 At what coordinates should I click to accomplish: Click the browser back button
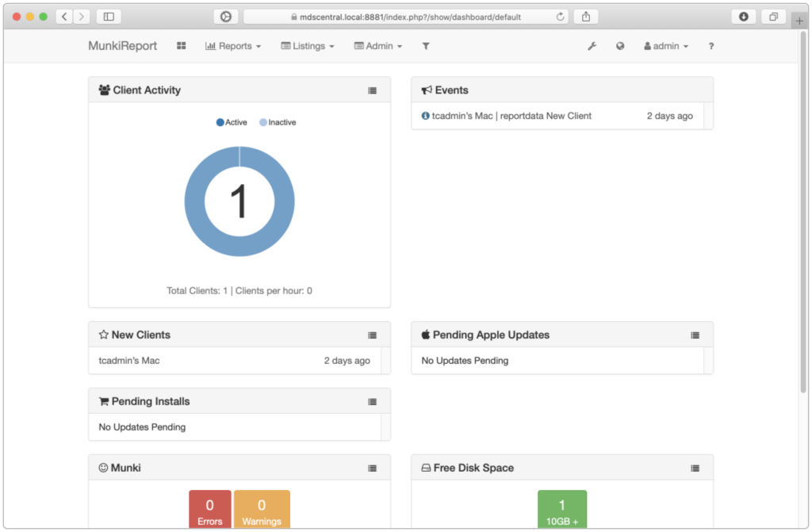coord(64,17)
